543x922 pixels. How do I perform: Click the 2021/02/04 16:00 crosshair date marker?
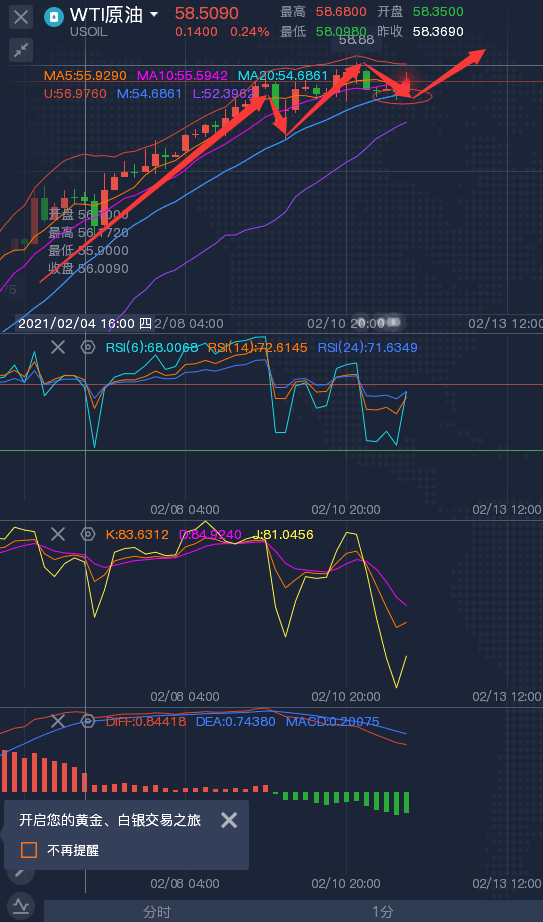pos(85,323)
